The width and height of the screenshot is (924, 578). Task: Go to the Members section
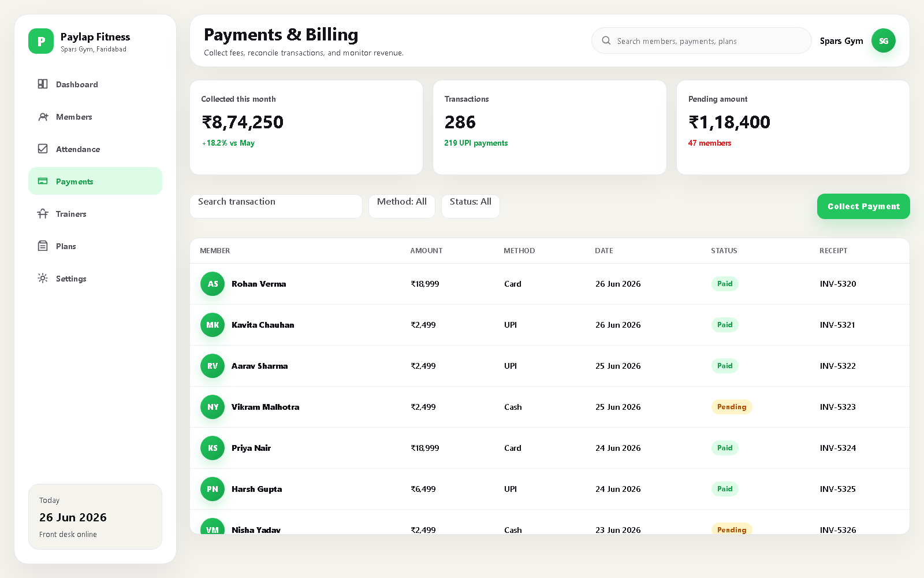coord(95,116)
